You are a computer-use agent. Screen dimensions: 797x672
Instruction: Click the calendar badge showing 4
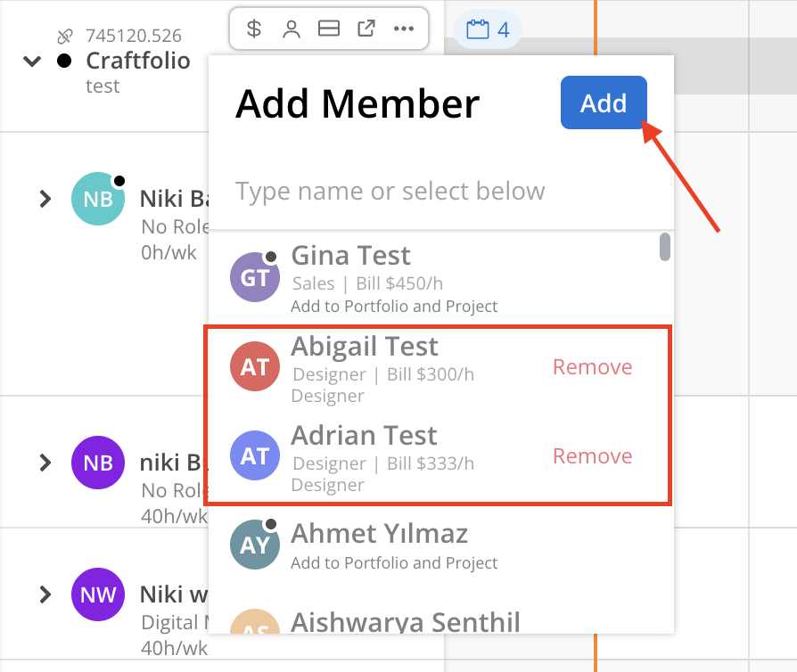488,30
